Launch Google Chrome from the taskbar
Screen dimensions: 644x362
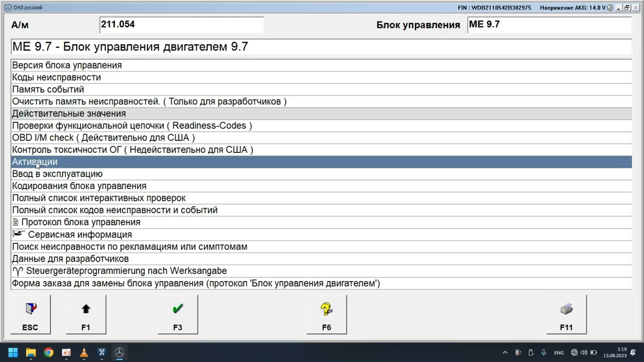pyautogui.click(x=48, y=352)
